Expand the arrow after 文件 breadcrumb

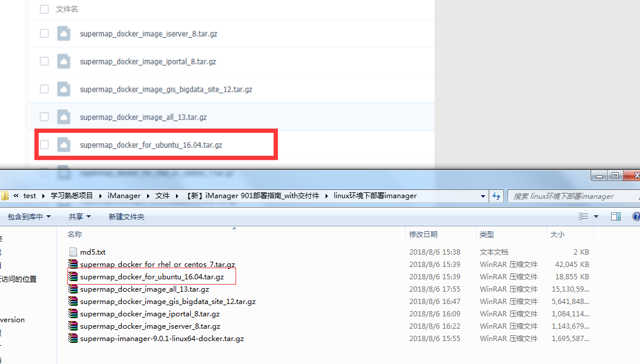[x=177, y=196]
